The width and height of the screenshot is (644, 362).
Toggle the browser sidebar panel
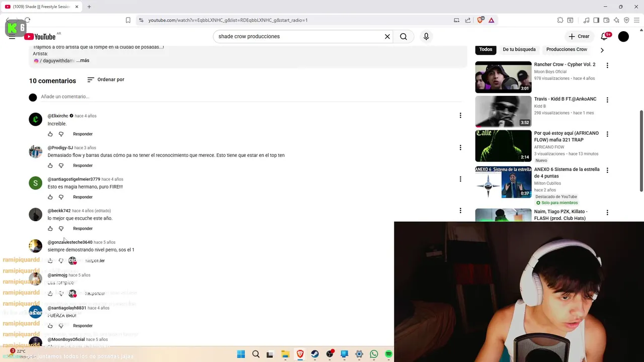coord(596,20)
